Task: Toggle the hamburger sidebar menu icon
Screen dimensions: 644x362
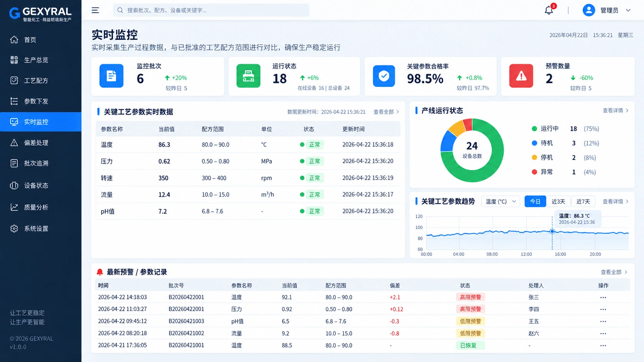Action: pyautogui.click(x=95, y=10)
